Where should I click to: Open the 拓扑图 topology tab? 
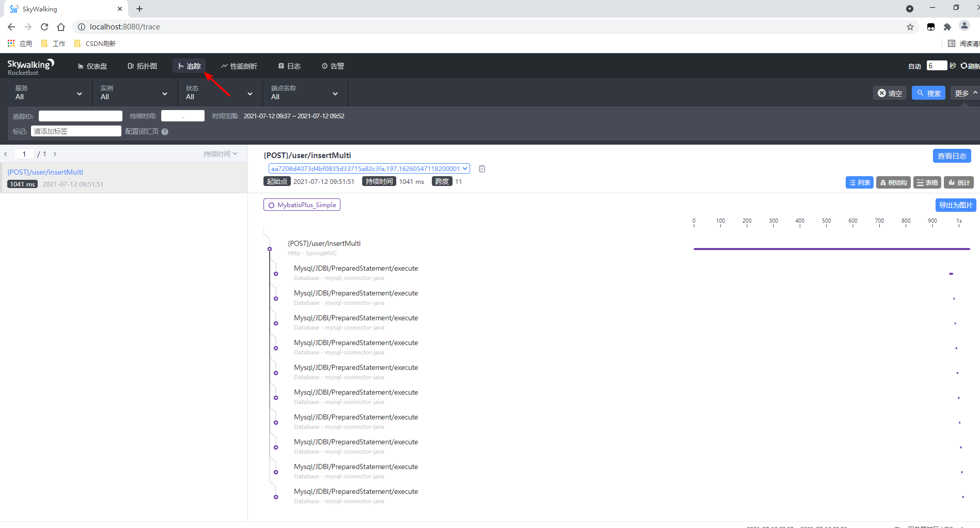point(142,66)
